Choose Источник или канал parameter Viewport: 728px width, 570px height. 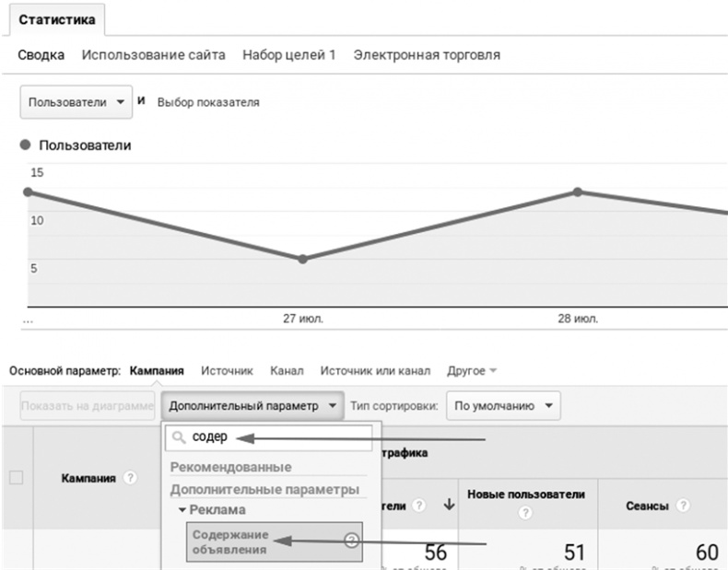click(375, 371)
